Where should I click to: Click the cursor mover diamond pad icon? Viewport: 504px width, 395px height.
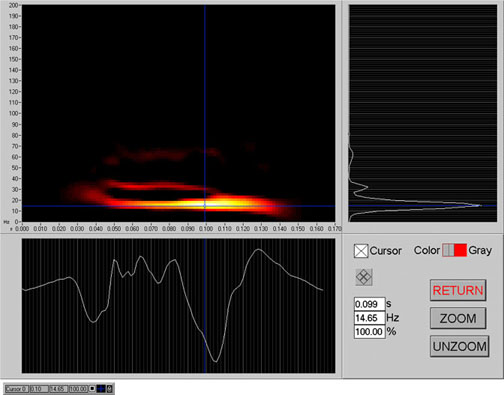(x=364, y=277)
